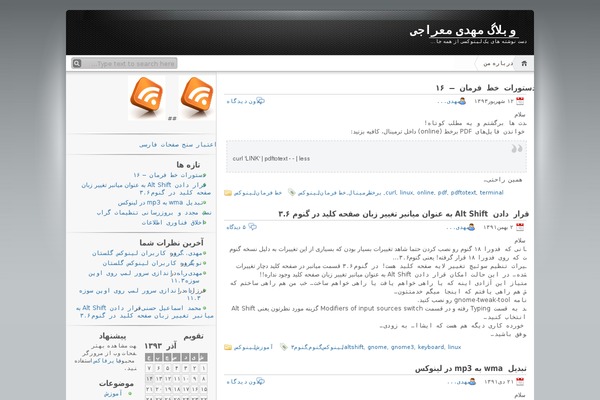
Task: Open 'بدون دیدگاه' comments link of the first post
Action: pyautogui.click(x=241, y=101)
